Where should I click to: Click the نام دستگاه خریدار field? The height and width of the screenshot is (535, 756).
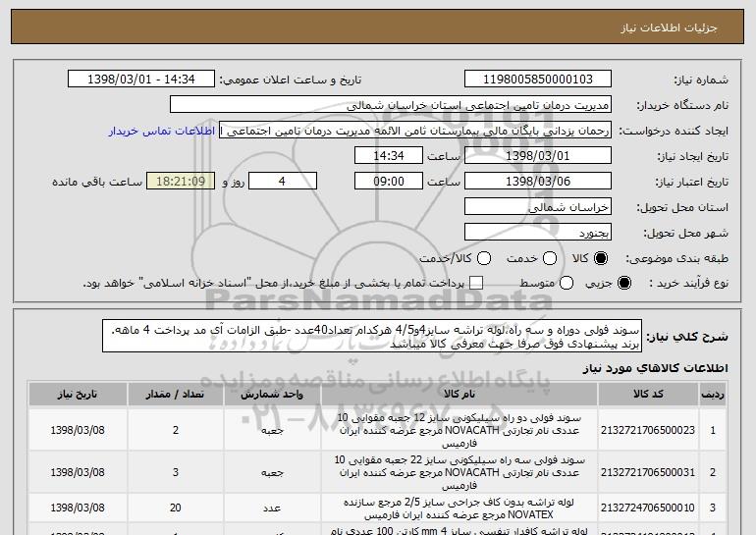point(391,105)
